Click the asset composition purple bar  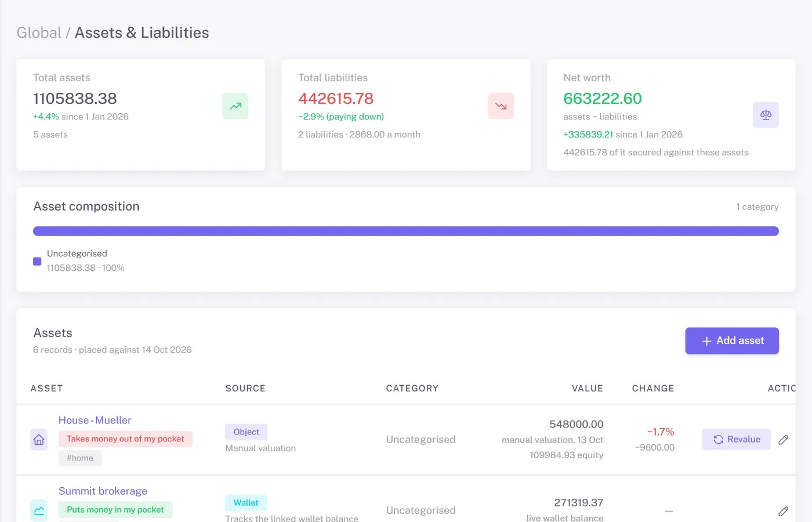pyautogui.click(x=406, y=231)
